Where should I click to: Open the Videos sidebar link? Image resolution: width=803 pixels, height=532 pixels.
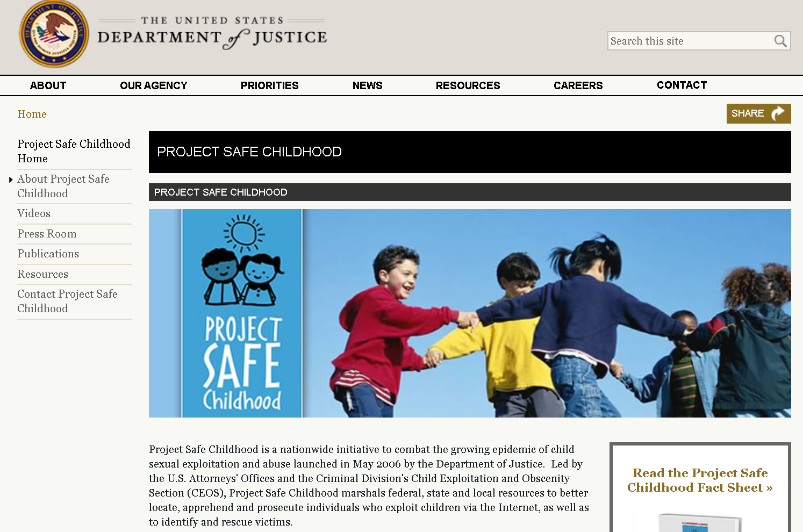tap(34, 213)
